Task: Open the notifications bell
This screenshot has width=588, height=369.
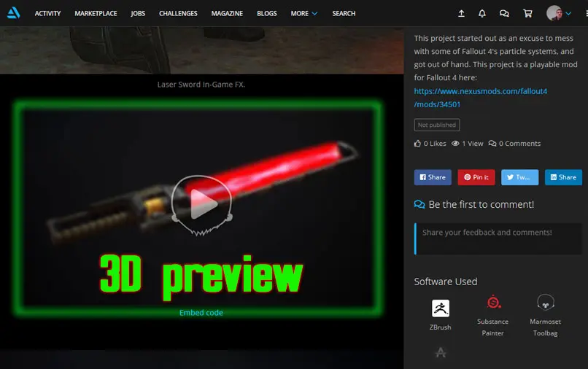Action: 482,14
